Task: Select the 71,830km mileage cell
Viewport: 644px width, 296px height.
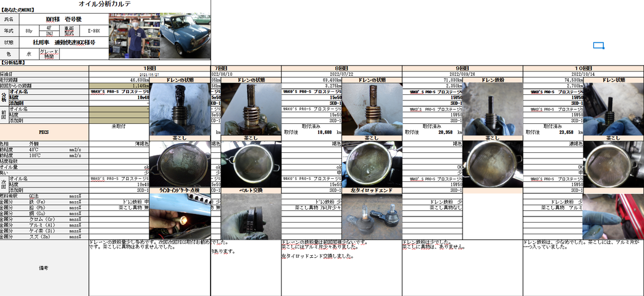Action: tap(432, 80)
